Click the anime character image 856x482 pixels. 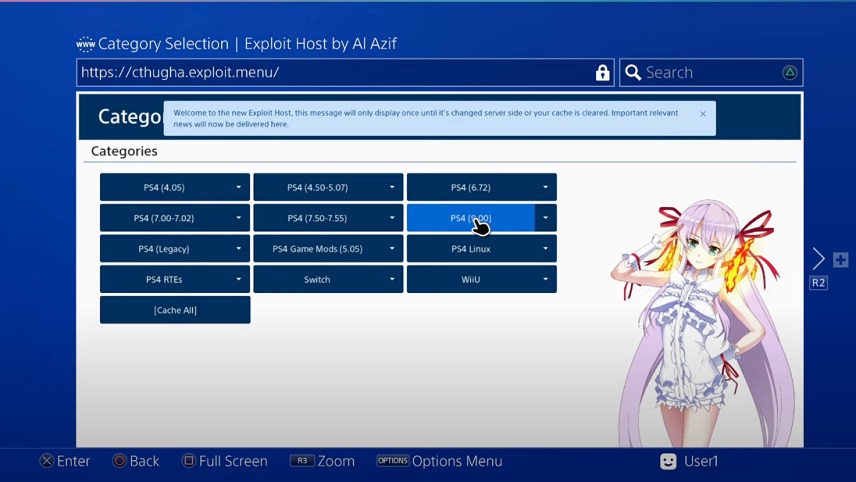click(704, 323)
